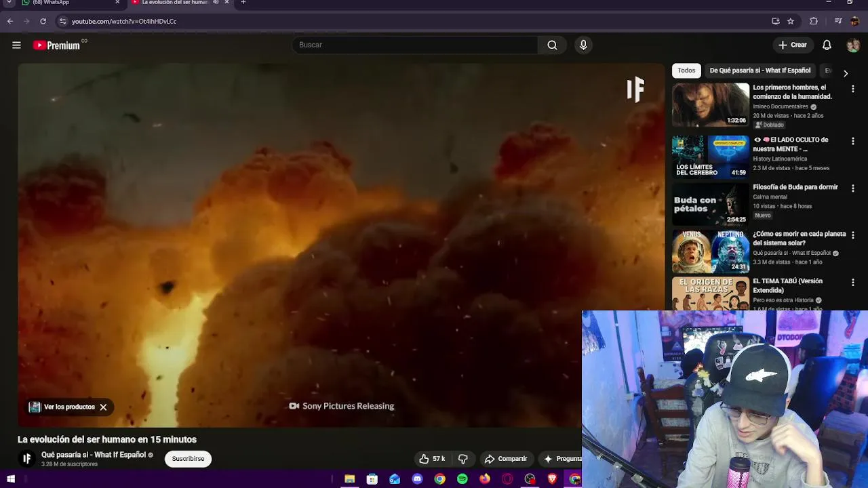The width and height of the screenshot is (868, 488).
Task: Click the magnifier search button
Action: click(x=552, y=45)
